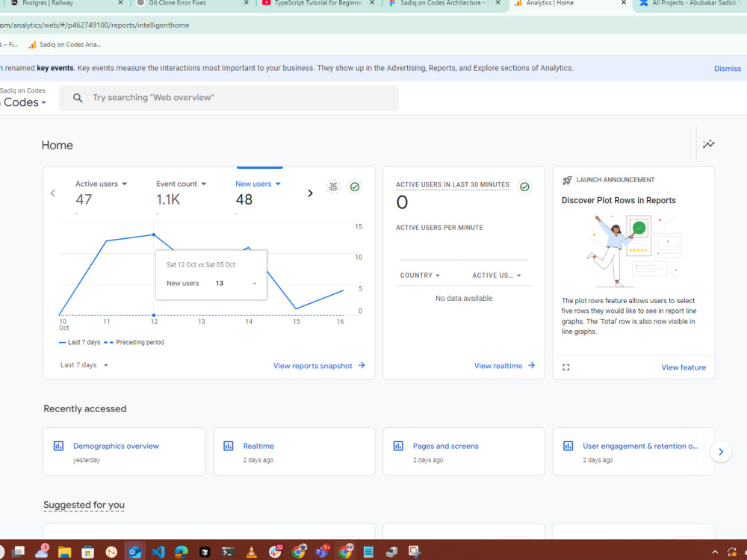The height and width of the screenshot is (560, 747).
Task: Show hidden system tray icons
Action: pos(715,552)
